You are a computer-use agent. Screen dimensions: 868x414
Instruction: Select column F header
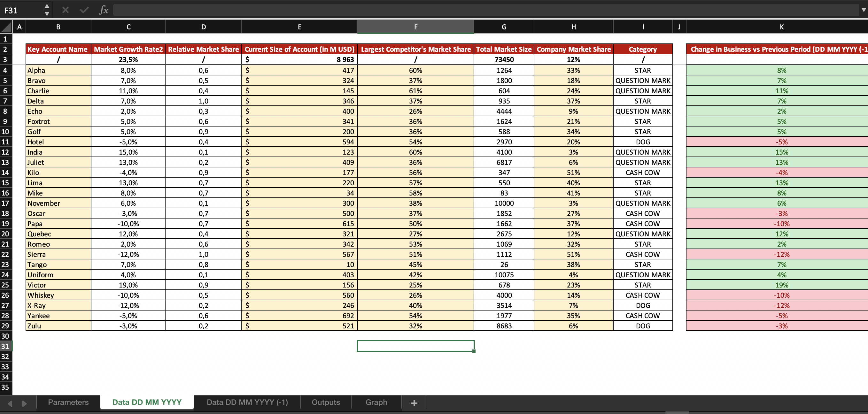[x=415, y=27]
